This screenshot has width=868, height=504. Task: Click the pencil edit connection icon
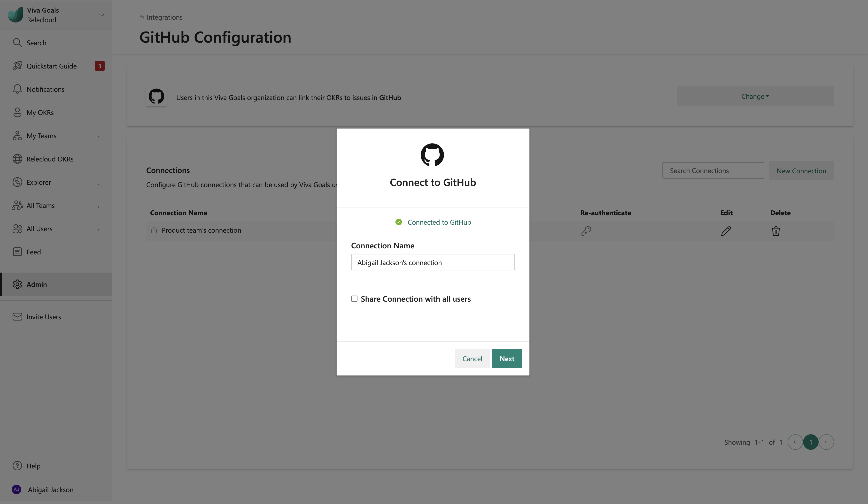[x=726, y=231]
